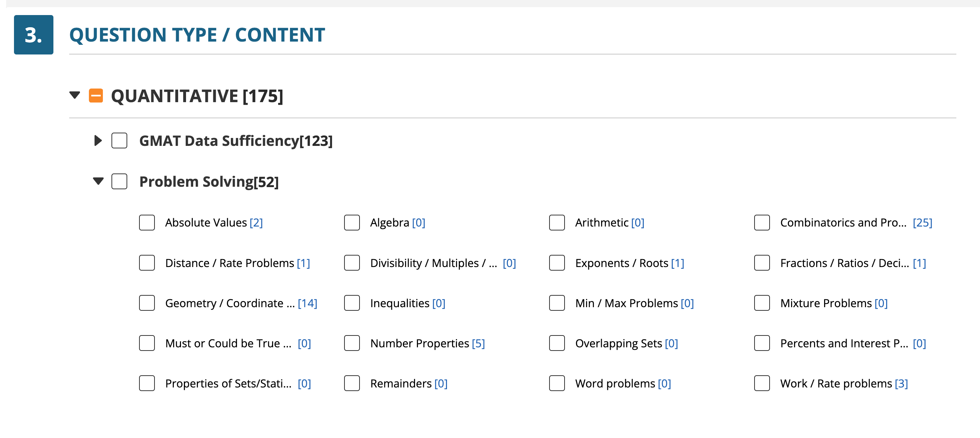
Task: Select the Problem Solving checkbox
Action: pos(119,181)
